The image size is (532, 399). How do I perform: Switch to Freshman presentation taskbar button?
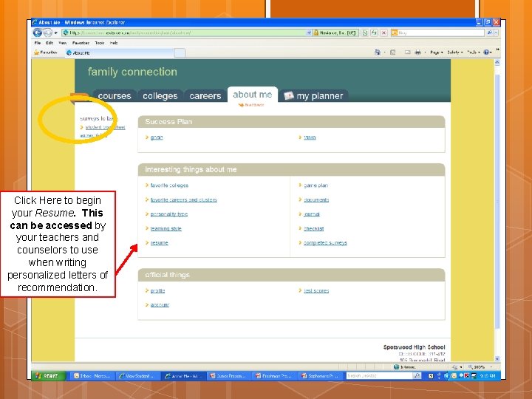coord(275,376)
